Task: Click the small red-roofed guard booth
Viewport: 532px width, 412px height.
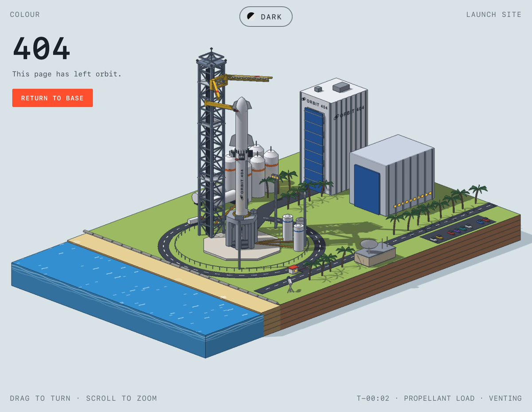Action: tap(293, 269)
